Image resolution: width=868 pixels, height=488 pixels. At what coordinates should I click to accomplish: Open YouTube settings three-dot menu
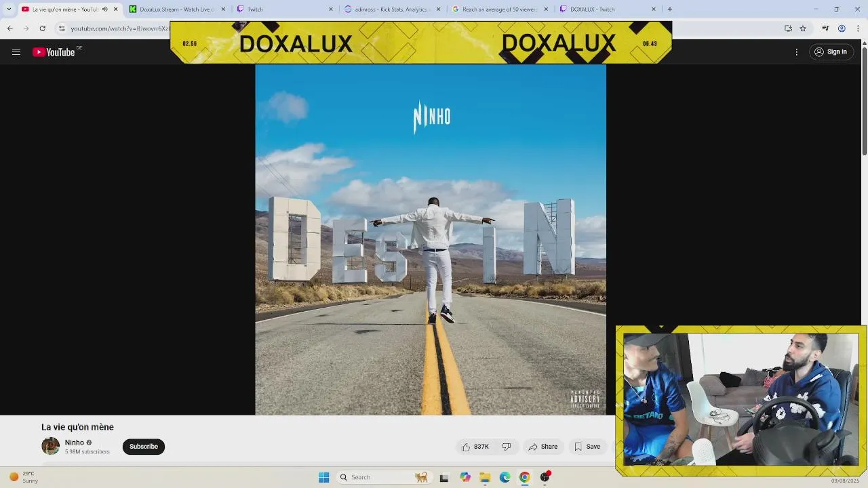[797, 52]
